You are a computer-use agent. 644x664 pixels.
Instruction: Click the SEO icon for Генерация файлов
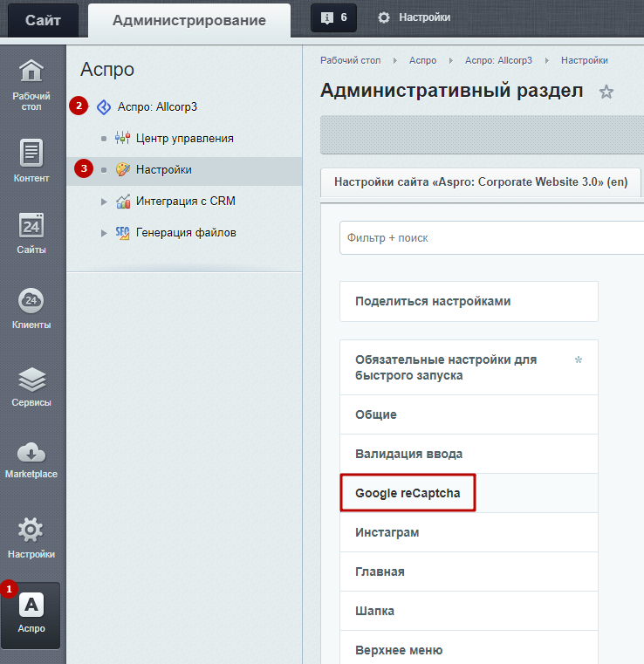(123, 233)
